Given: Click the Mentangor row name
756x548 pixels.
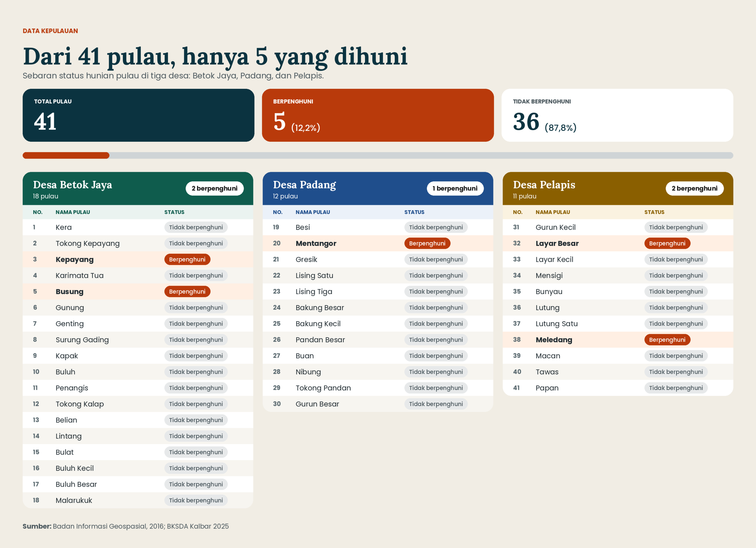Looking at the screenshot, I should pos(316,243).
